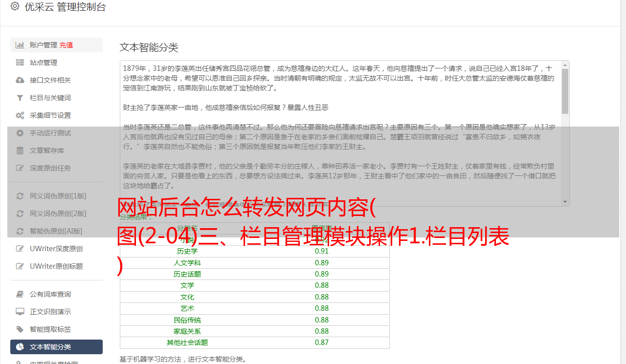Click the edit icon for 深度原创任务
Viewport: 626px width, 364px height.
tap(20, 168)
